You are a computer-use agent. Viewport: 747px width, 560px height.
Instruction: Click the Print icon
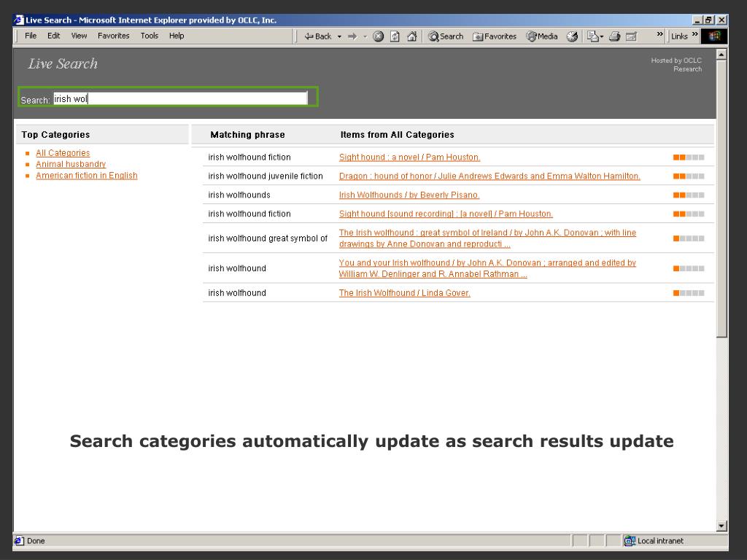pyautogui.click(x=614, y=36)
